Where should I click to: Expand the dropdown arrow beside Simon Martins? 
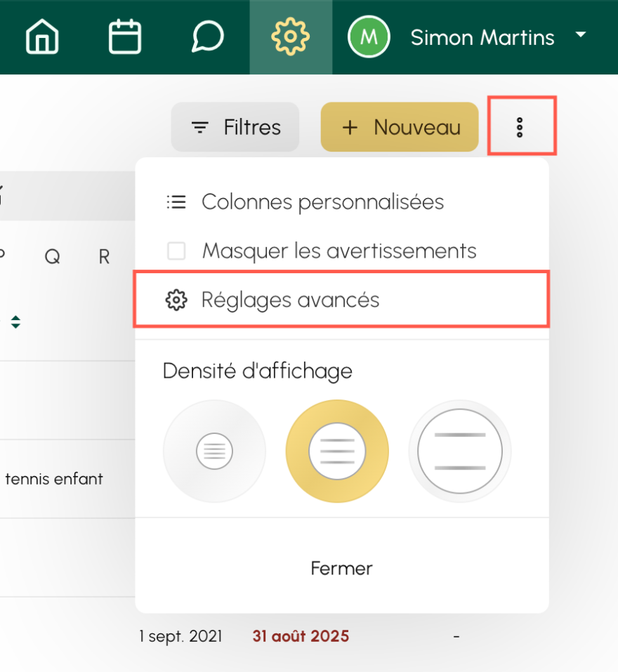click(x=580, y=35)
